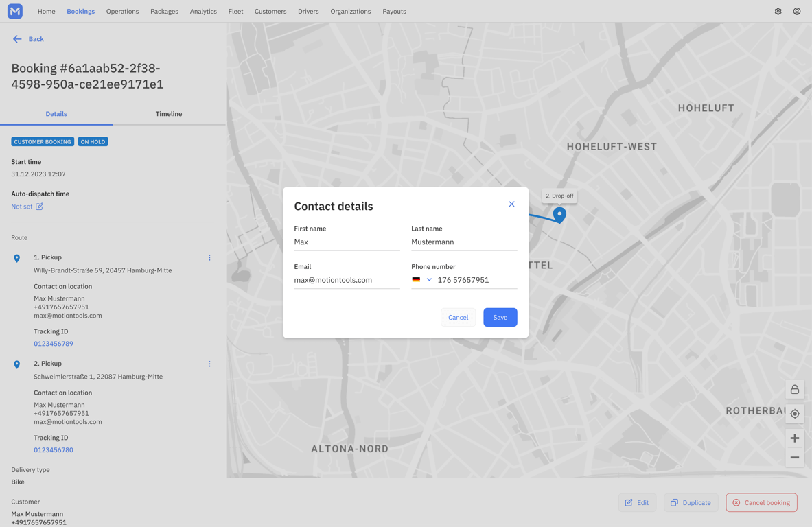
Task: Click Cancel in Contact details dialog
Action: coord(459,317)
